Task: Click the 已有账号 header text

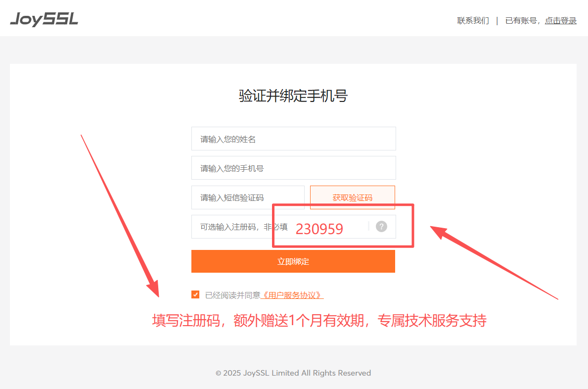Action: (520, 21)
